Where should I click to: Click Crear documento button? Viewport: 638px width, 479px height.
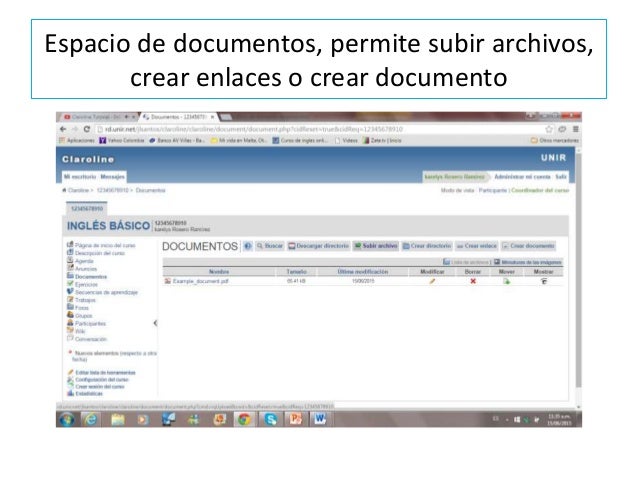[x=528, y=246]
